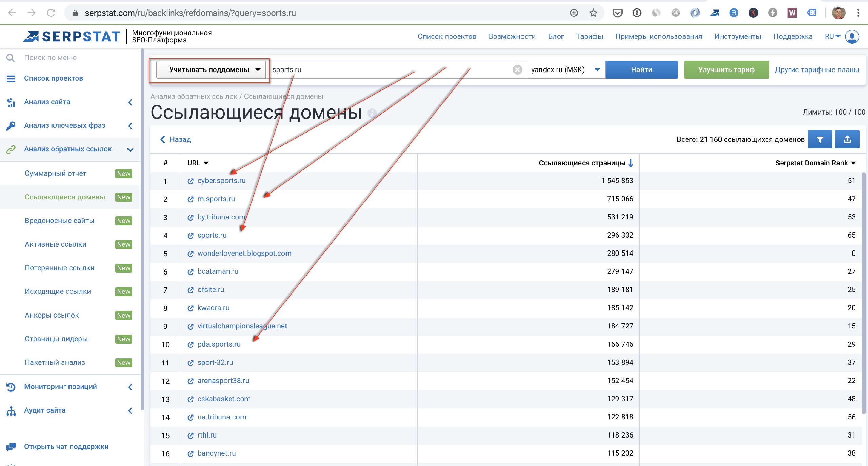Open Страницы-лидеры in sidebar
The image size is (868, 466).
pos(56,339)
